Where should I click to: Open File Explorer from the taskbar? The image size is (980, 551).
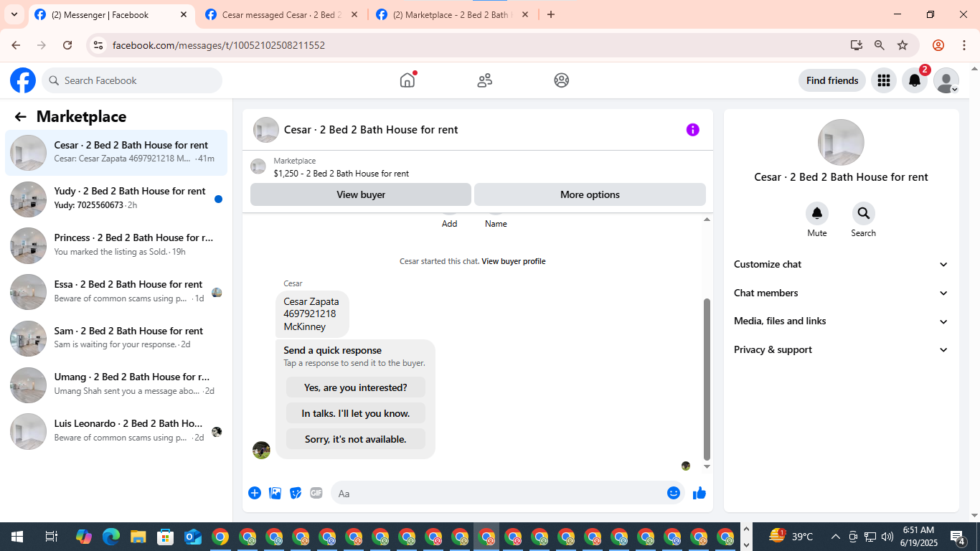click(x=138, y=537)
